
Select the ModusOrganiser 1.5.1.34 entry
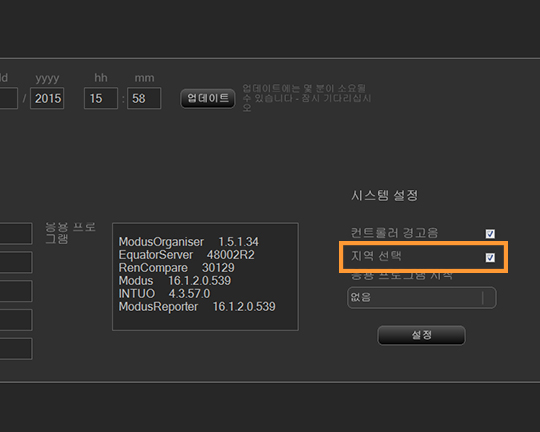tap(188, 242)
